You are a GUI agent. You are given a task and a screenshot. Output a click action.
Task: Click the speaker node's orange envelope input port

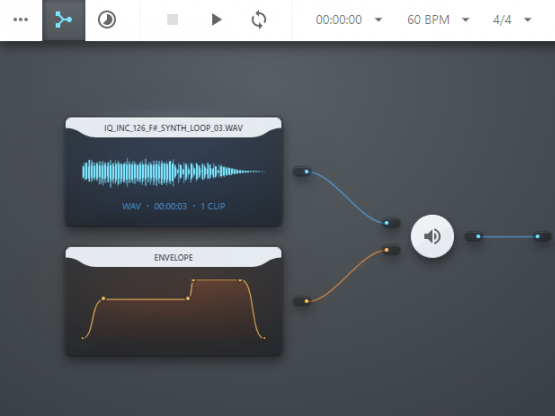[391, 250]
